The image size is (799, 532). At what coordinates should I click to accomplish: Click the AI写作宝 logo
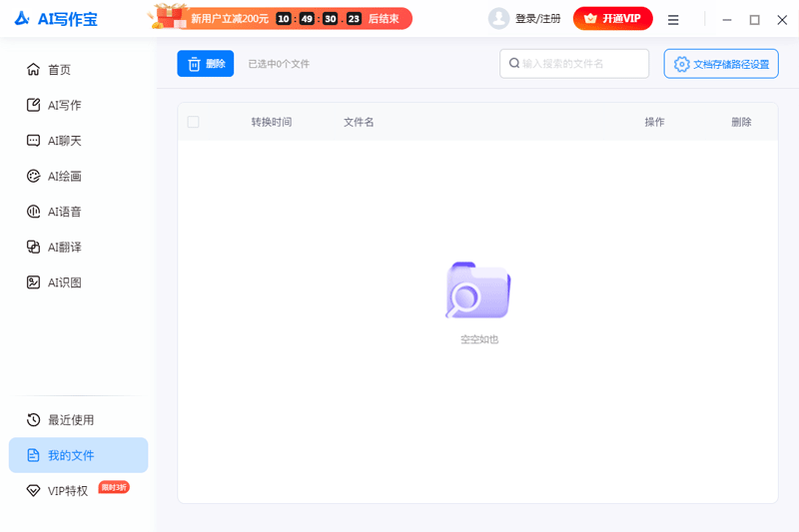56,19
